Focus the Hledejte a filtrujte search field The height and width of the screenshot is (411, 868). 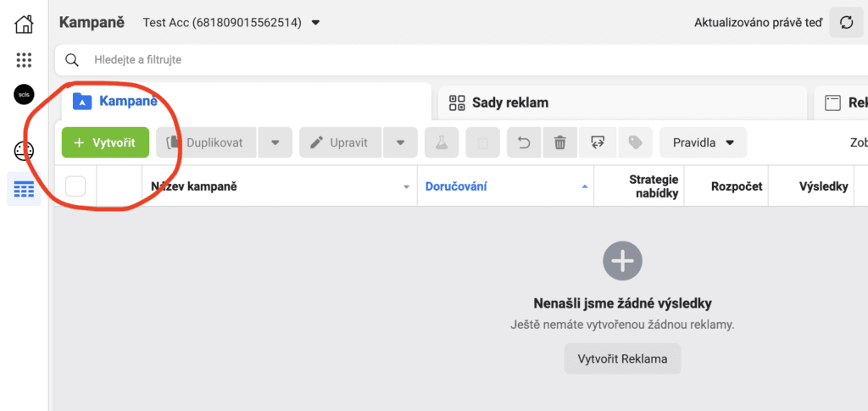pos(461,59)
